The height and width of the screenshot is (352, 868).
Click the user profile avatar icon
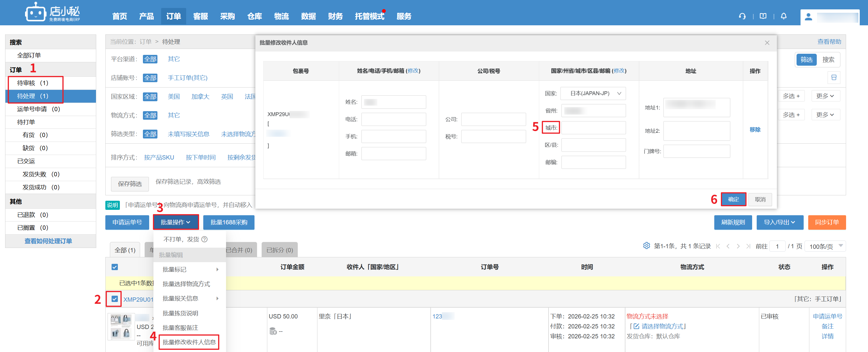(x=808, y=17)
